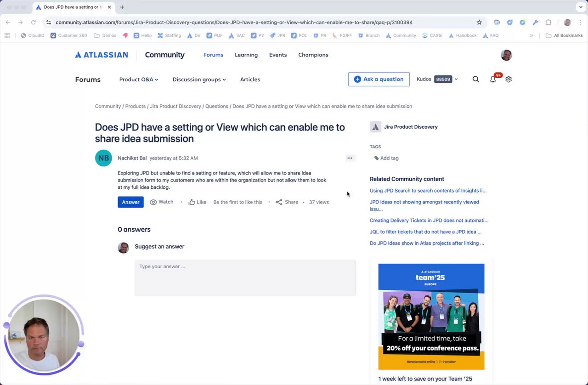The height and width of the screenshot is (385, 588).
Task: Focus the 'Type your answer' text box
Action: click(245, 278)
